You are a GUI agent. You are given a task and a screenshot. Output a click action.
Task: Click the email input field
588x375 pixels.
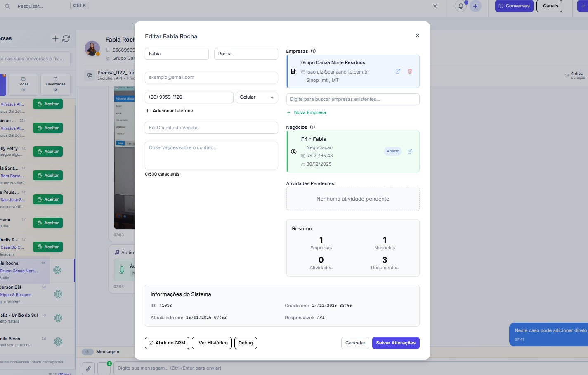(x=211, y=78)
